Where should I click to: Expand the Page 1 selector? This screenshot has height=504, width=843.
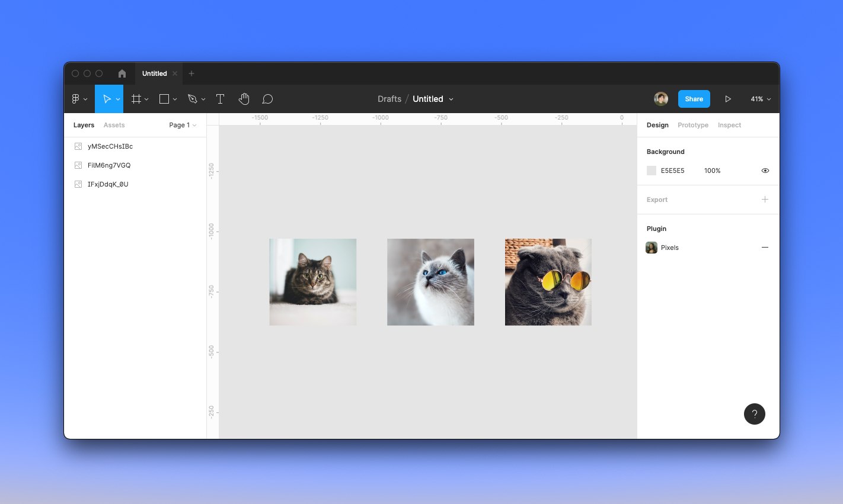coord(183,125)
